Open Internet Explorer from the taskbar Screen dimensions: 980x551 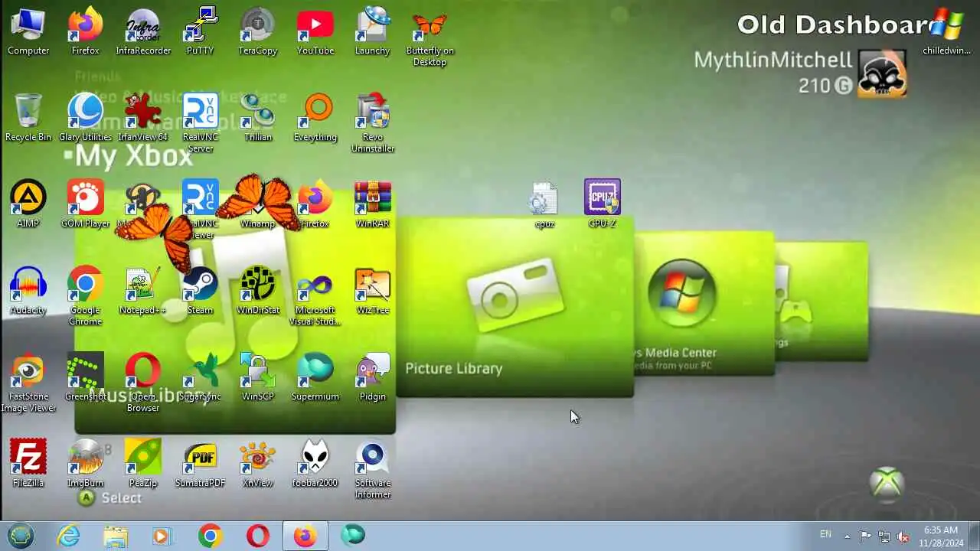tap(69, 536)
